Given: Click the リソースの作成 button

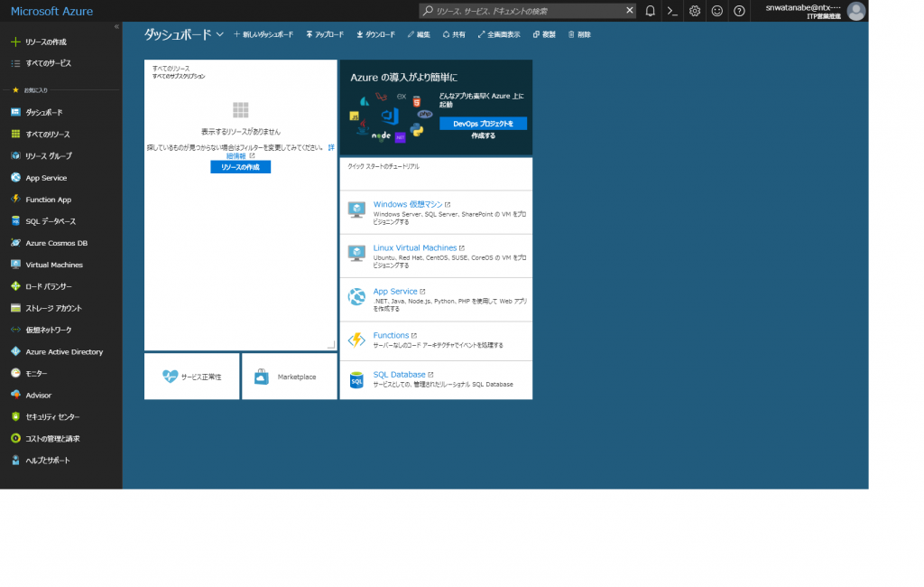Looking at the screenshot, I should point(240,166).
